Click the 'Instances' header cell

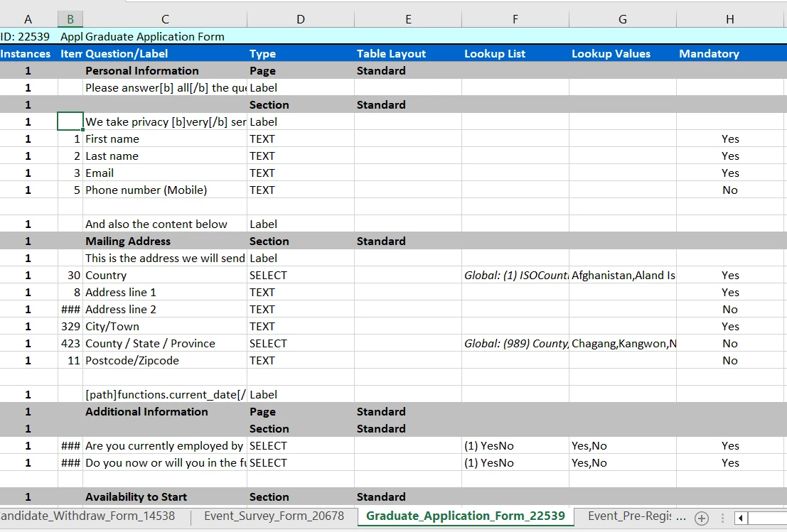click(28, 54)
